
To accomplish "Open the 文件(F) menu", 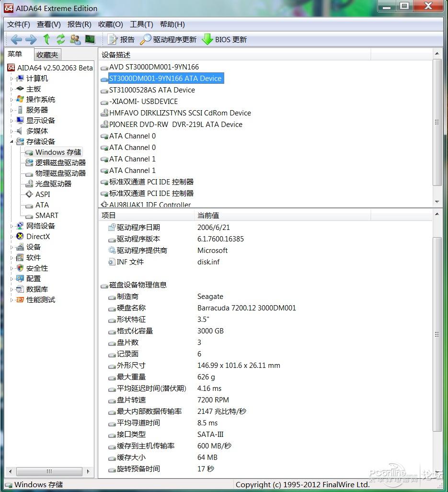I will (19, 24).
